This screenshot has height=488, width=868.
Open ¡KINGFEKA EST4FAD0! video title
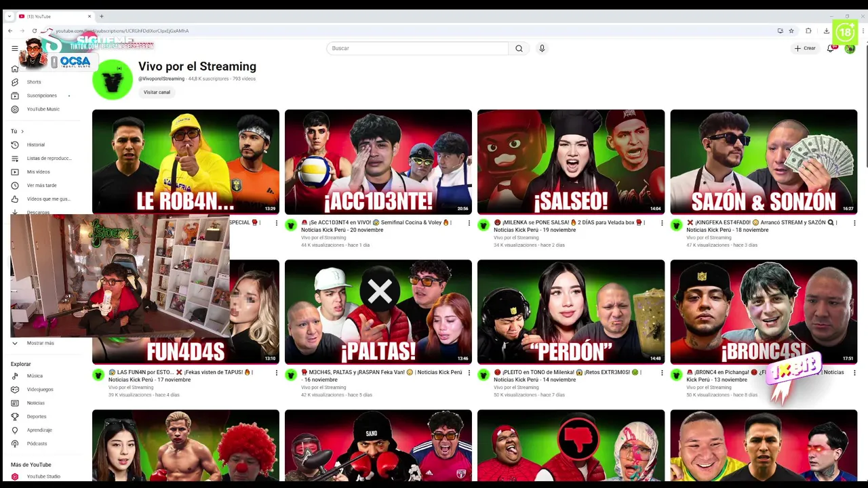point(762,226)
